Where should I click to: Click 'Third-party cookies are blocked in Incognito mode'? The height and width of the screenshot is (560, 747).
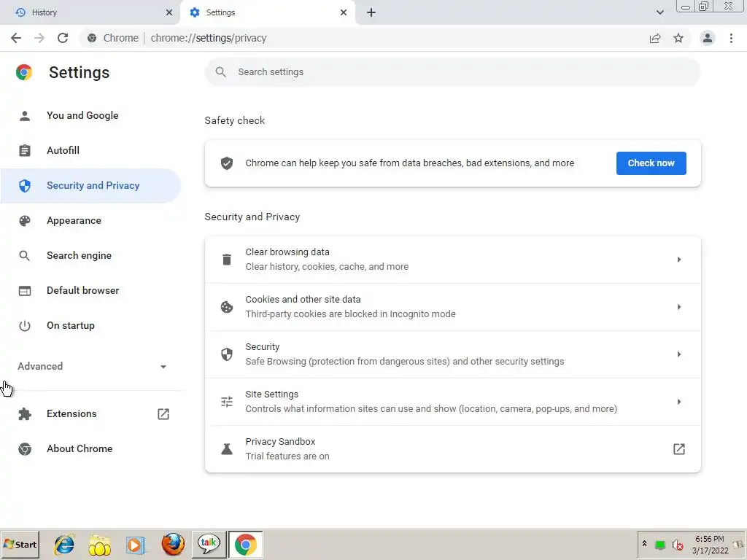pos(350,314)
